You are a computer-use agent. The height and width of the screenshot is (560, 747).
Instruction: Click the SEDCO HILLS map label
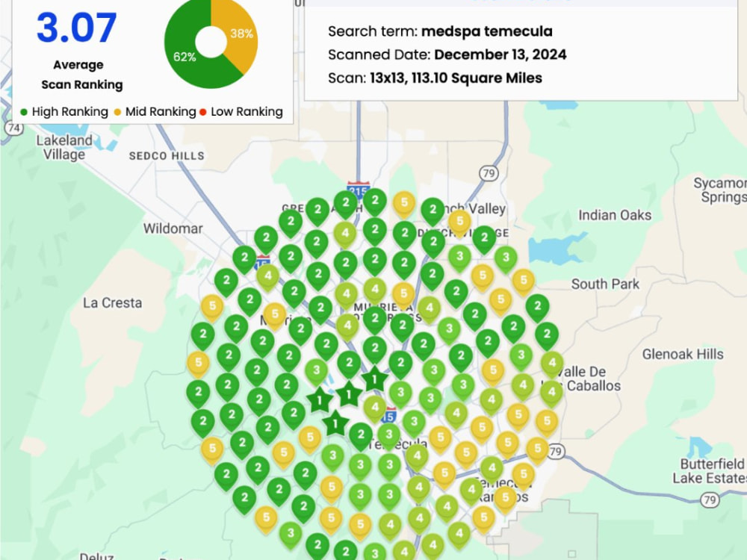click(167, 156)
